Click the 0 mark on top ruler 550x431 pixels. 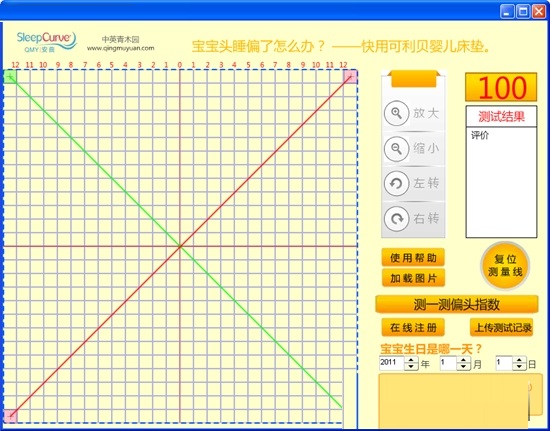180,65
